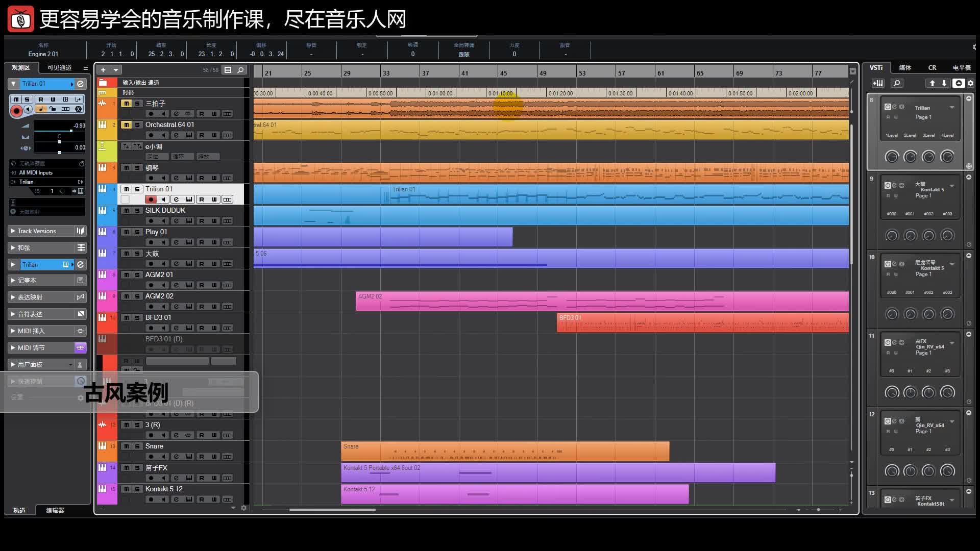Solo the SILK DUDUK track
980x551 pixels.
[x=137, y=210]
